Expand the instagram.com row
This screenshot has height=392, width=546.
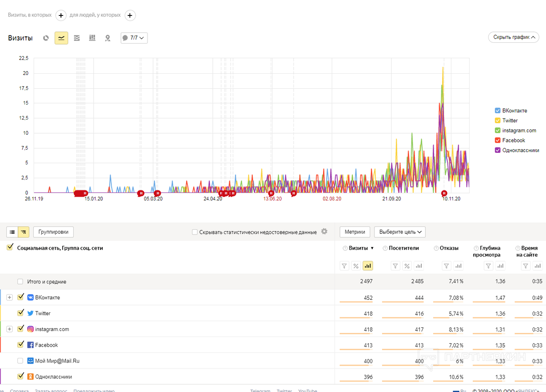(9, 329)
